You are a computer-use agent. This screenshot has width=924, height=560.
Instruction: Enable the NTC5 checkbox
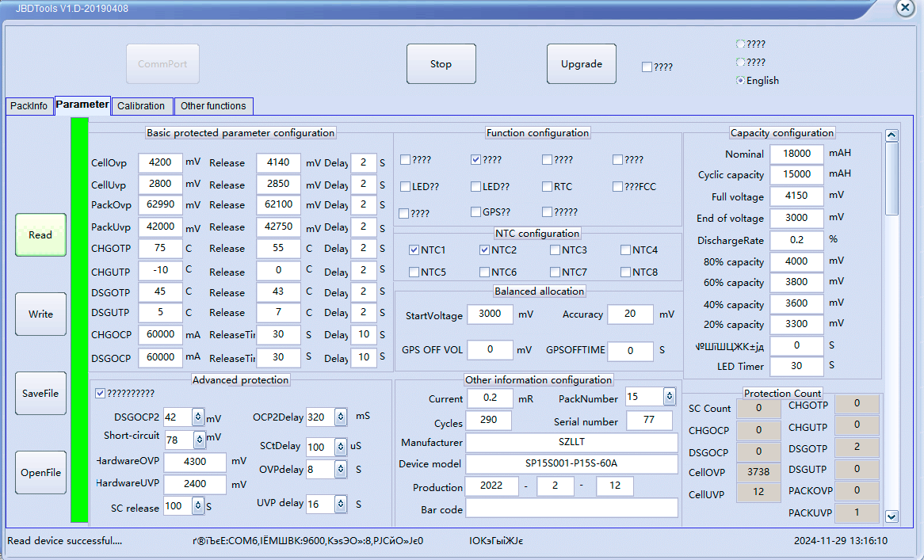click(414, 272)
